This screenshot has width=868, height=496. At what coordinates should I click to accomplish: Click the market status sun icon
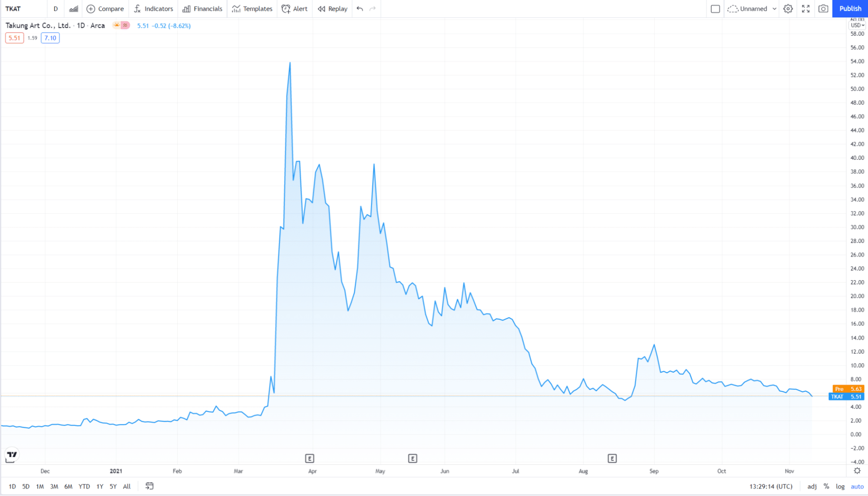[x=116, y=25]
